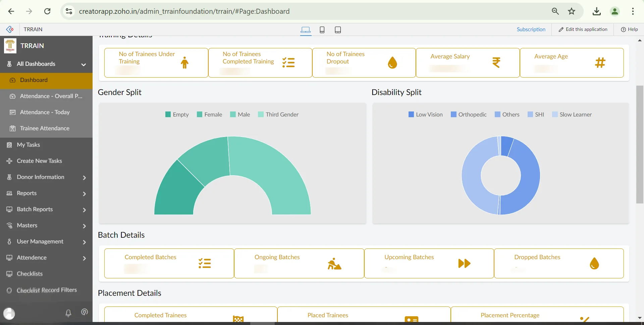
Task: Open Create New Tasks
Action: (46, 161)
